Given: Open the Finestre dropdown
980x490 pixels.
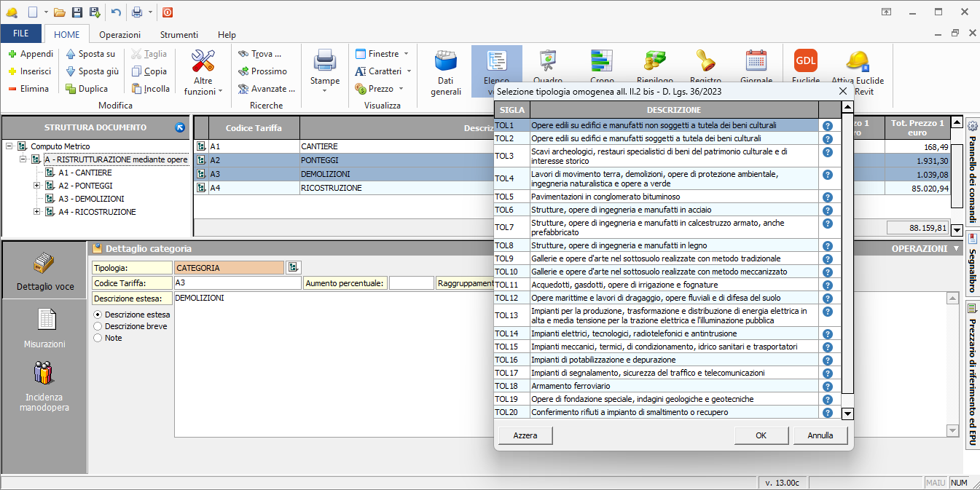Looking at the screenshot, I should pos(382,54).
